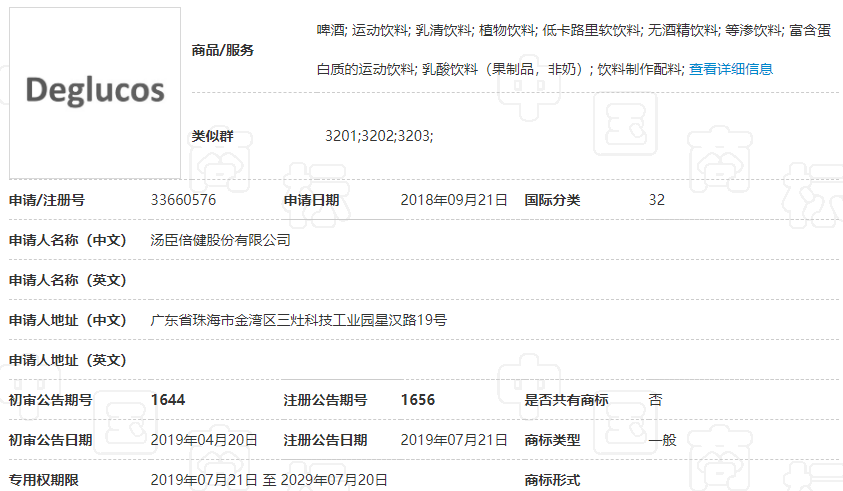Click the 国际分类 label
The height and width of the screenshot is (491, 843).
pos(552,200)
